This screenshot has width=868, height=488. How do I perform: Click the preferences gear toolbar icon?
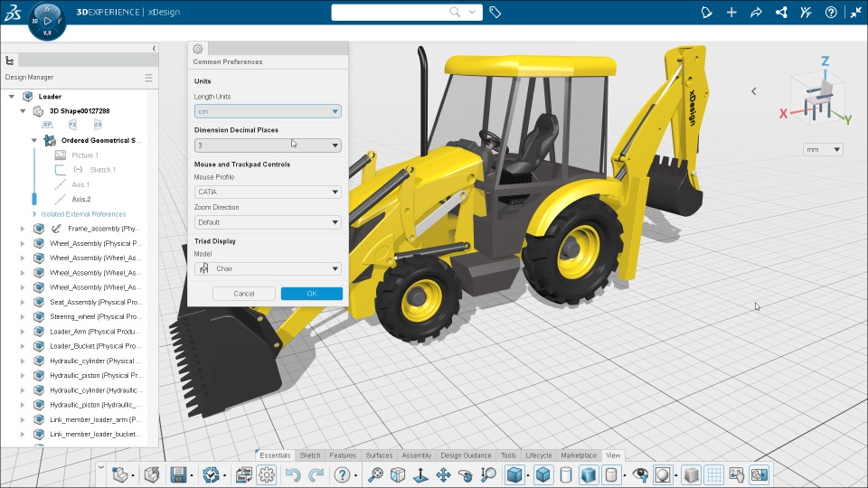(x=266, y=474)
